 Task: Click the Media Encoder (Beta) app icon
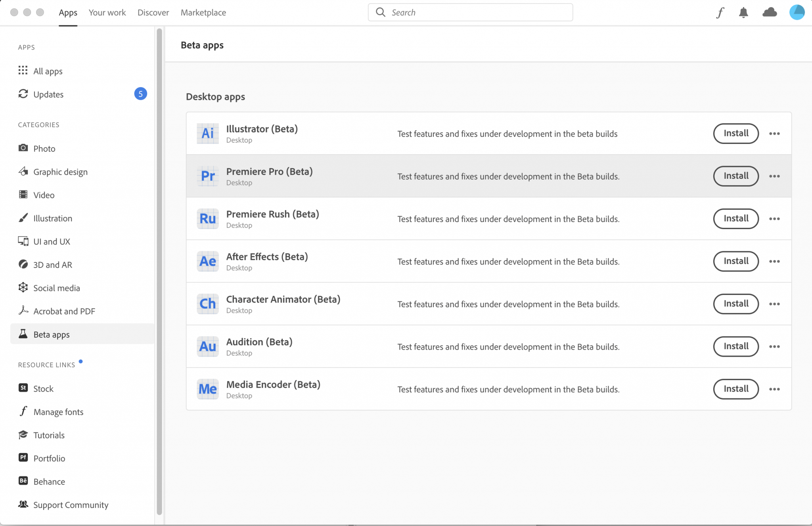point(208,389)
